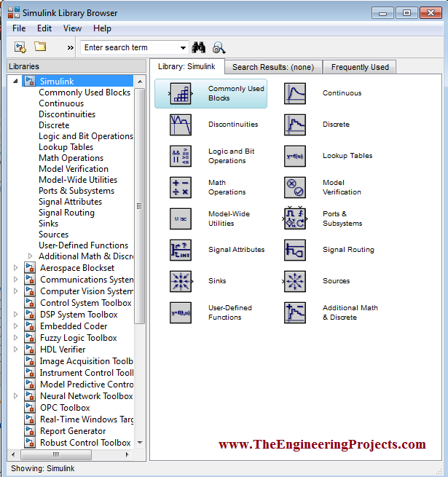Expand the DSP System Toolbox node
448x477 pixels.
15,315
